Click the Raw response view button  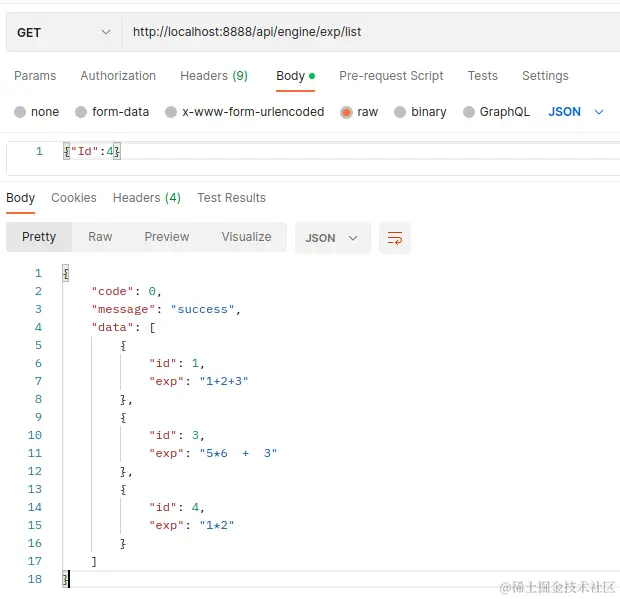[x=100, y=237]
